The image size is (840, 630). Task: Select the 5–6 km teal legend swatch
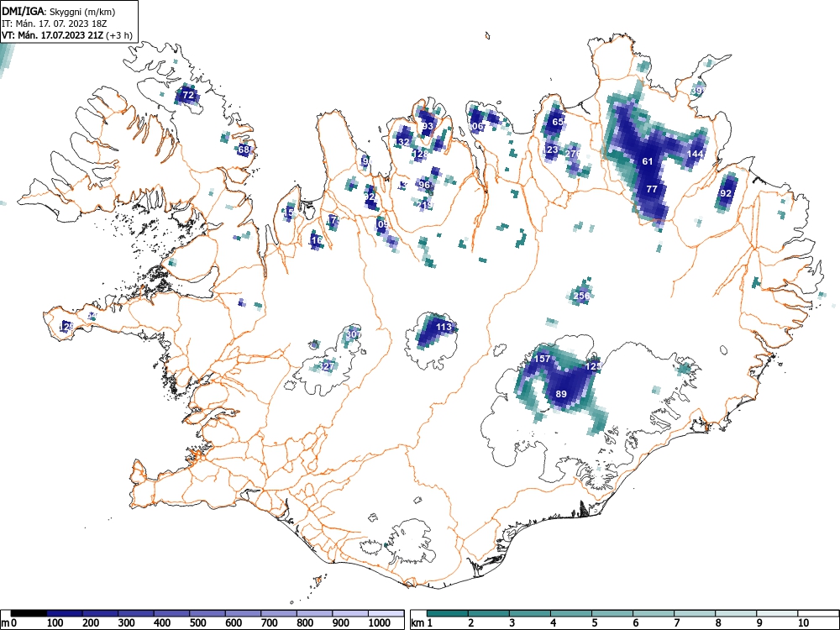612,613
